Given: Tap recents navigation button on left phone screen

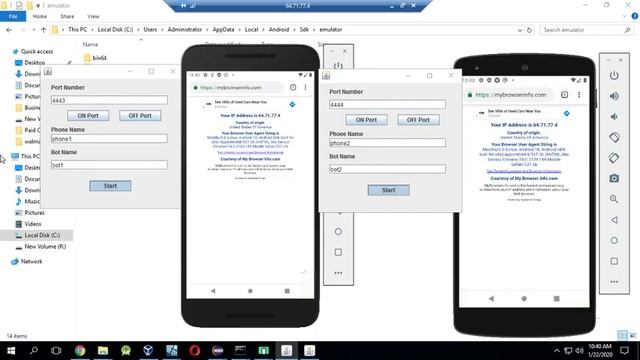Looking at the screenshot, I should pos(287,291).
